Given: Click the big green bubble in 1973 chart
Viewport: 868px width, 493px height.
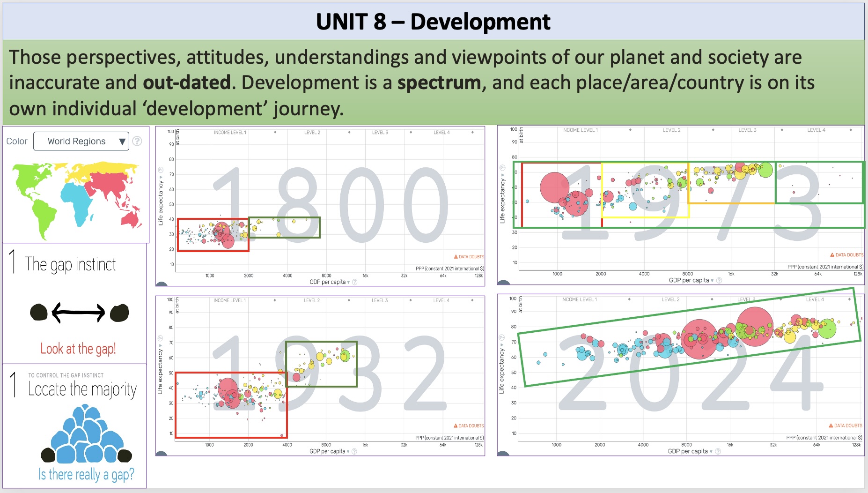Looking at the screenshot, I should [x=765, y=170].
